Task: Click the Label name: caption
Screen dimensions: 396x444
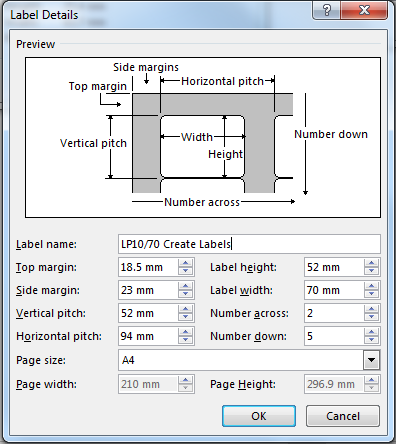Action: pos(46,244)
